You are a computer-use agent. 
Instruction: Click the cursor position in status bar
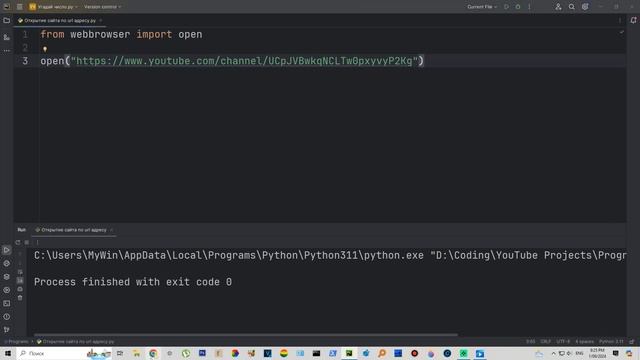[x=530, y=342]
